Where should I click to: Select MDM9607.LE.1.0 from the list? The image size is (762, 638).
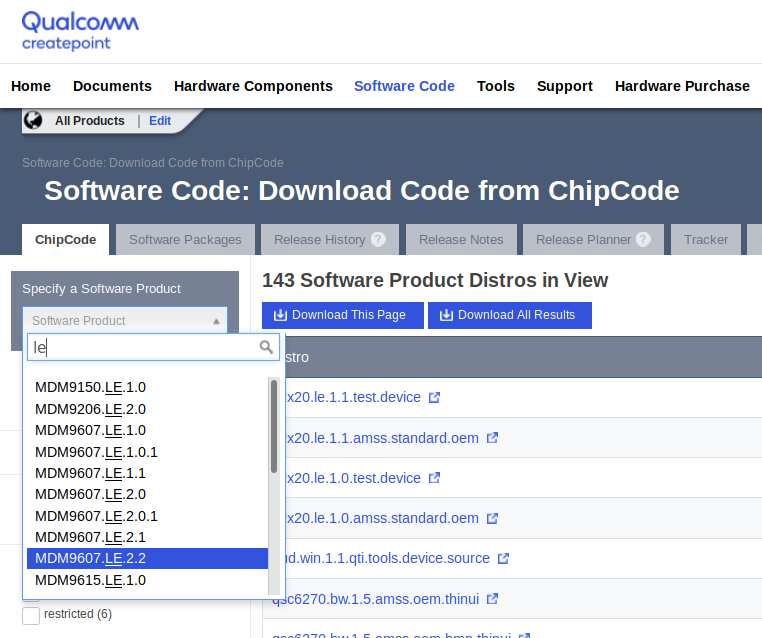pos(147,431)
